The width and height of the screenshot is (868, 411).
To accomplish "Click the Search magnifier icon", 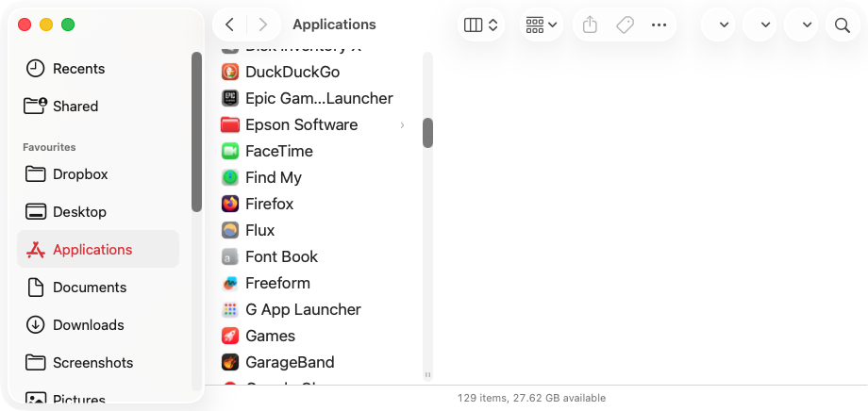I will point(843,25).
